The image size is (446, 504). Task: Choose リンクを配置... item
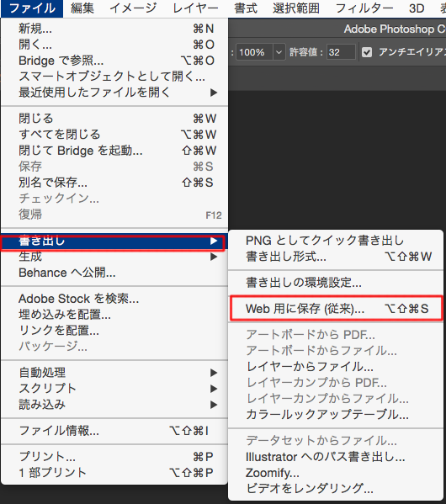[114, 331]
